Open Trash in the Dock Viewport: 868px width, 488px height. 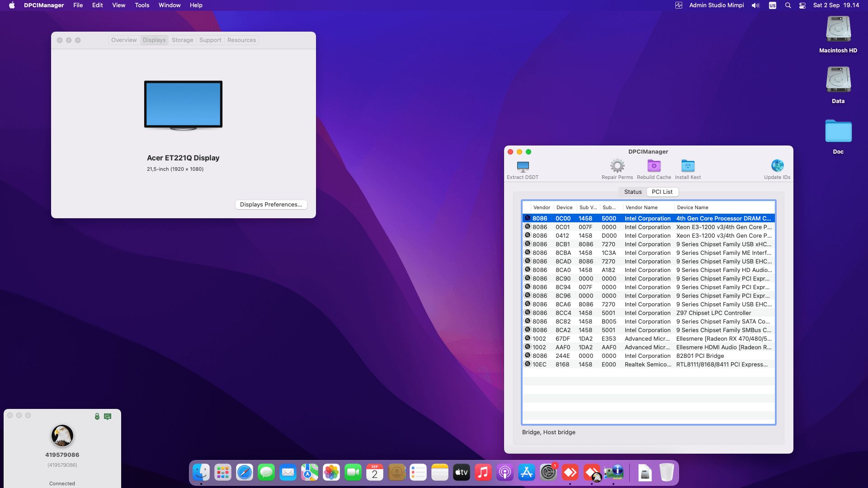[667, 473]
